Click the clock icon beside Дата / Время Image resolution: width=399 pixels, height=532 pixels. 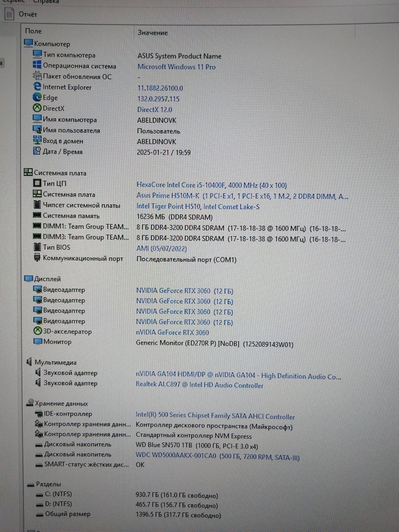37,151
